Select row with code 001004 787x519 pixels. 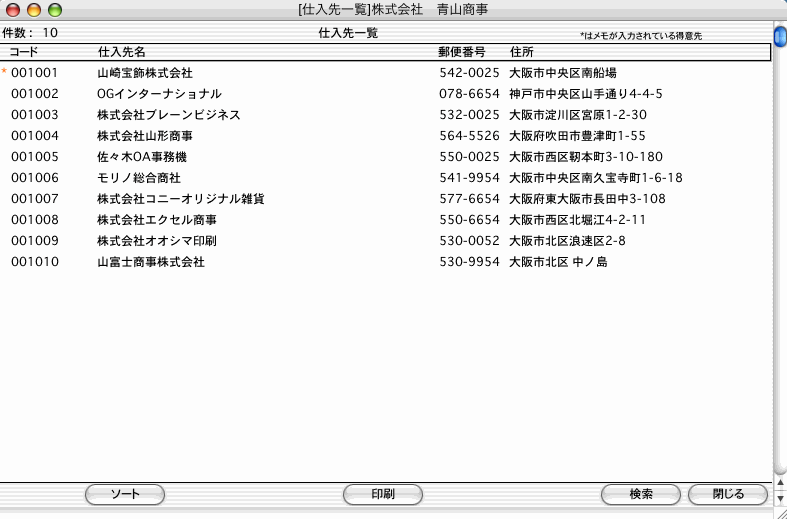point(35,136)
